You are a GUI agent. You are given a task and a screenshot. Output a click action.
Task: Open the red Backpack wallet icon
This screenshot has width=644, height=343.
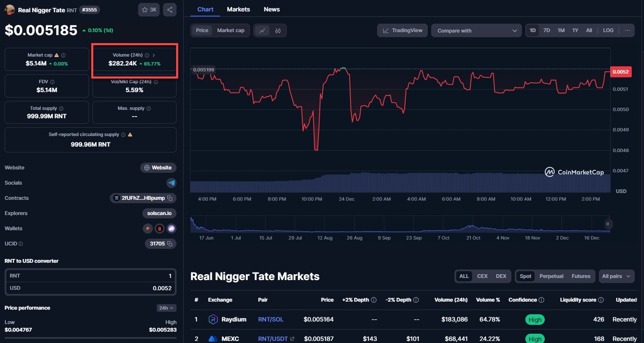point(160,229)
